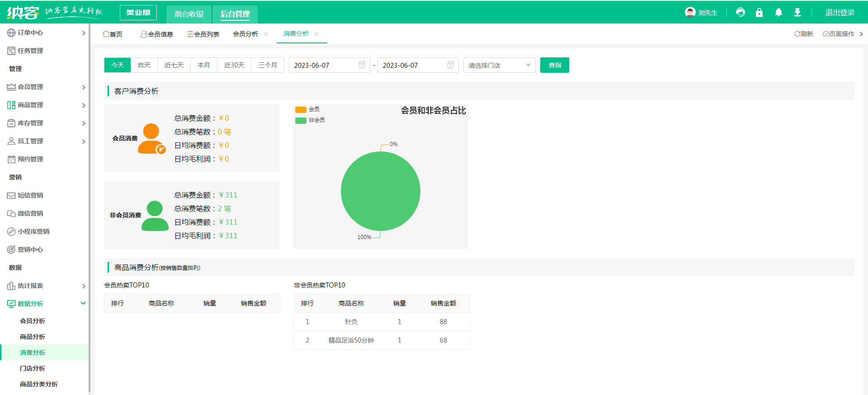Viewport: 868px width, 395px height.
Task: Expand the 员工管理 menu arrow
Action: (x=84, y=141)
